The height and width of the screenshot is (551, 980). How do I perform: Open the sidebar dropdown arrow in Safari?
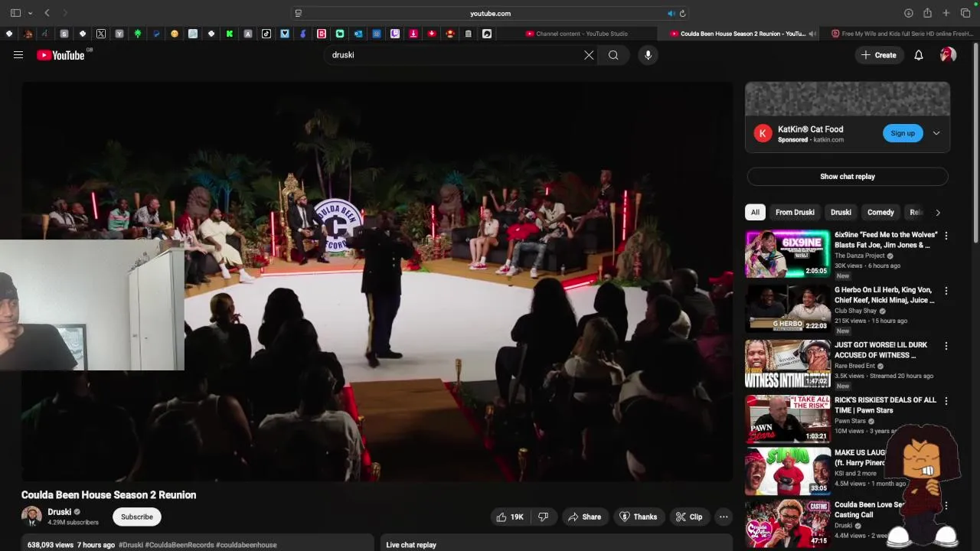coord(30,13)
